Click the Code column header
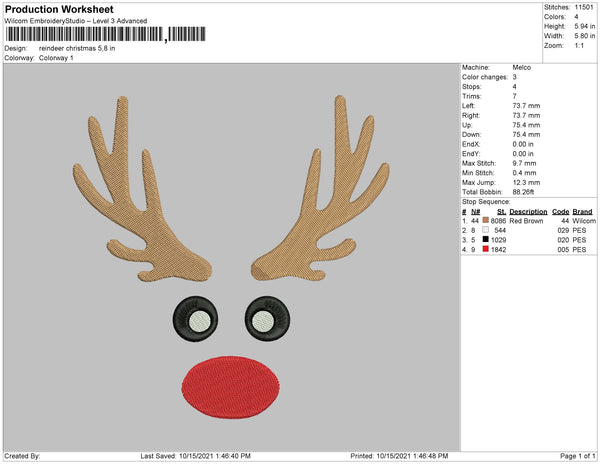Viewport: 600px width, 464px height. point(561,212)
